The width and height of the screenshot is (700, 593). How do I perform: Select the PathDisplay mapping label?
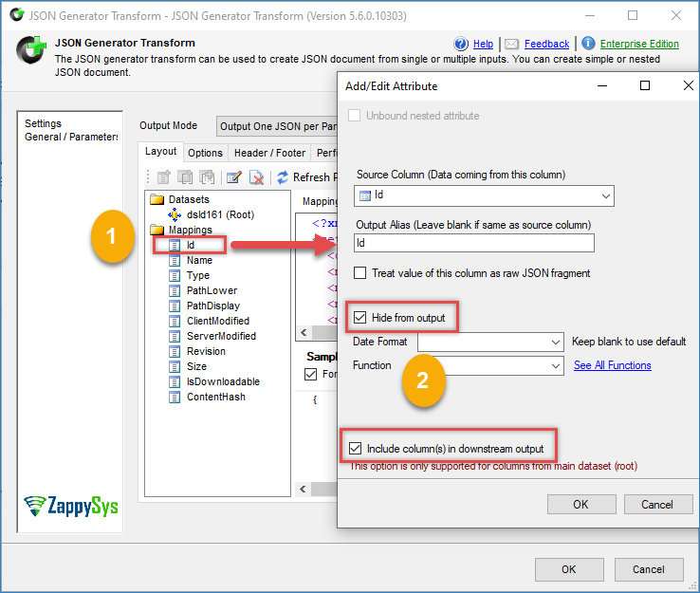coord(213,306)
